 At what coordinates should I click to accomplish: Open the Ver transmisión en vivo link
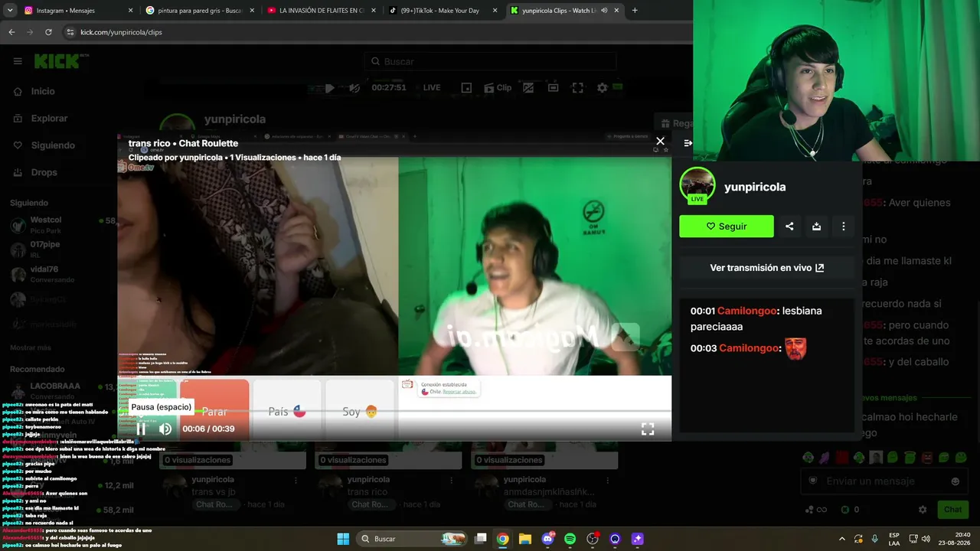[766, 268]
